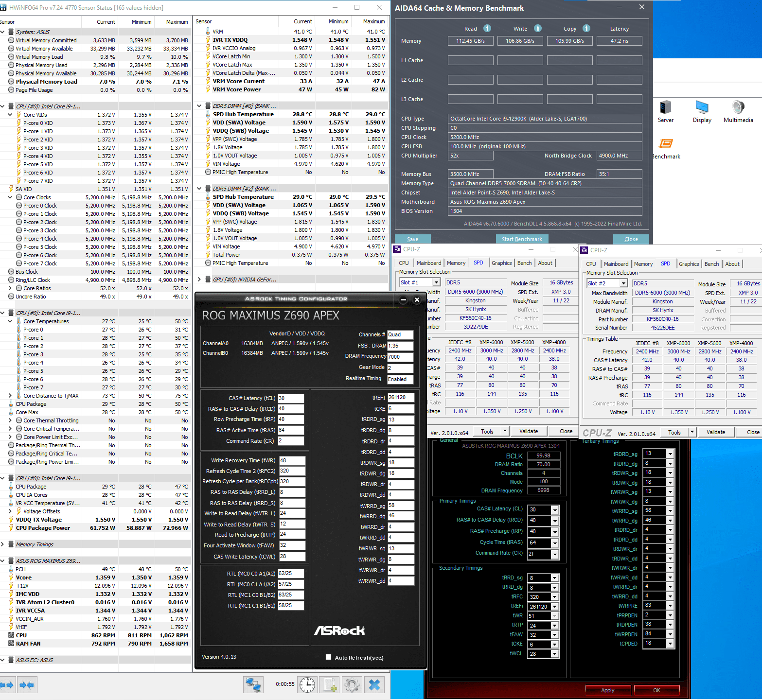
Task: Switch to Bench tab in right CPU-Z
Action: point(711,264)
